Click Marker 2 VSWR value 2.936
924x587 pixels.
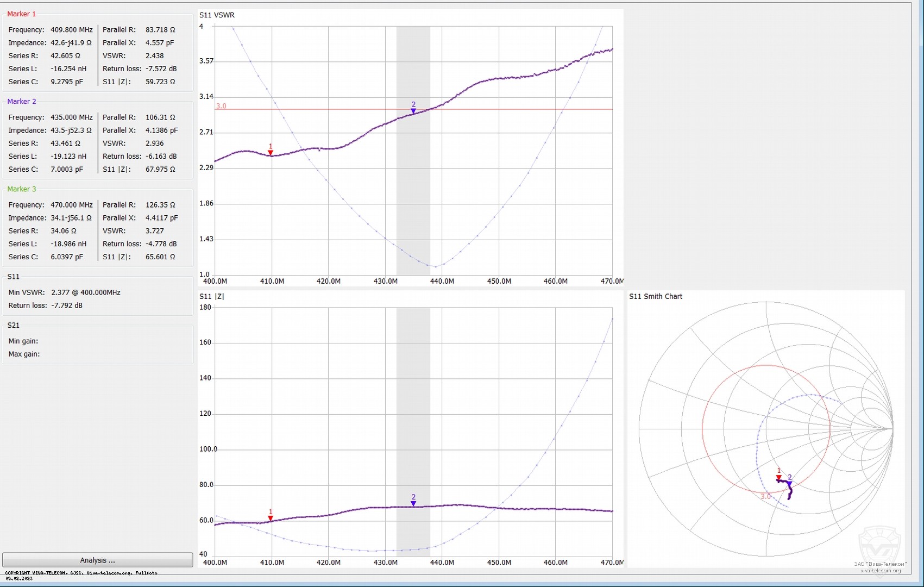tap(154, 143)
